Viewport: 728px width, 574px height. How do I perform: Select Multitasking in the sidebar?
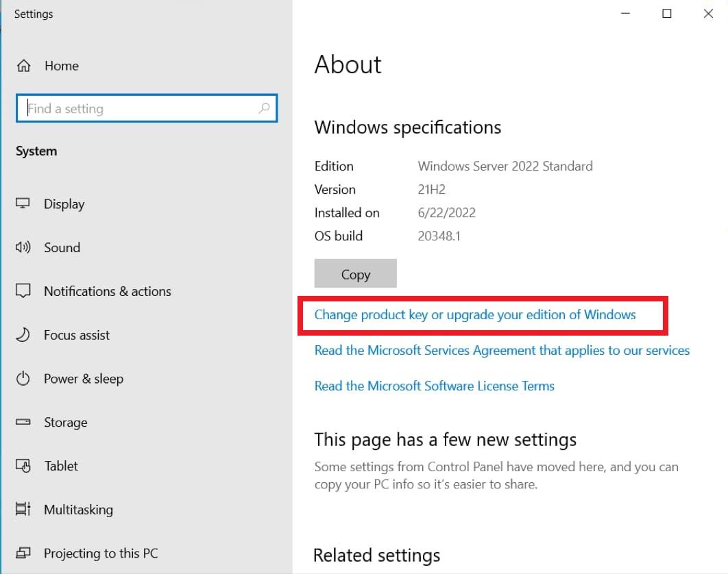[x=78, y=510]
